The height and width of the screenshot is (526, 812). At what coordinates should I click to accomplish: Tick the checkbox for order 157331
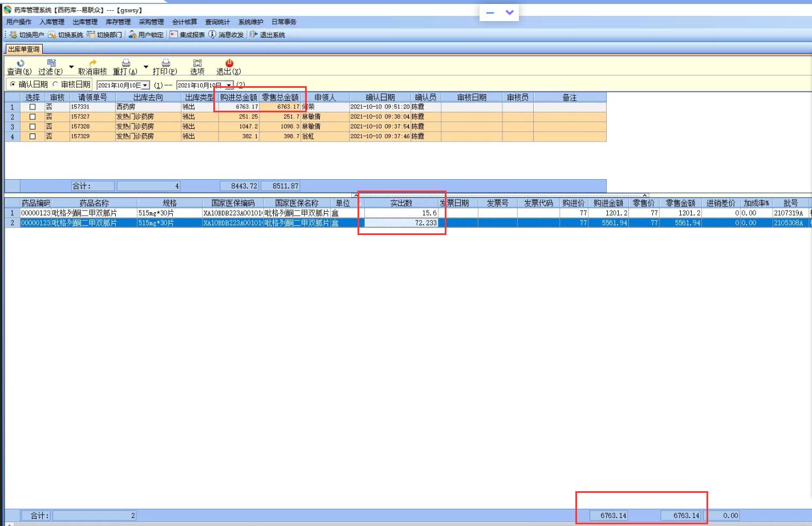click(x=33, y=107)
